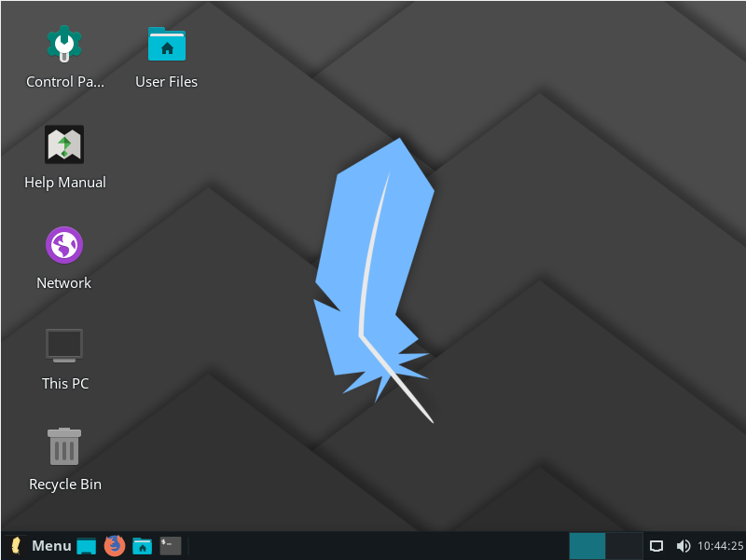
Task: Launch the terminal from the taskbar
Action: (170, 546)
